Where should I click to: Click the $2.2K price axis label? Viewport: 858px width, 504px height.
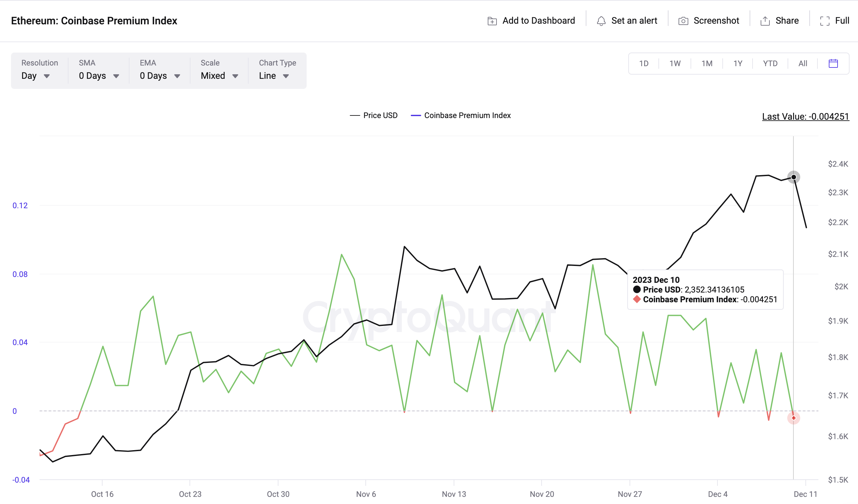(838, 222)
